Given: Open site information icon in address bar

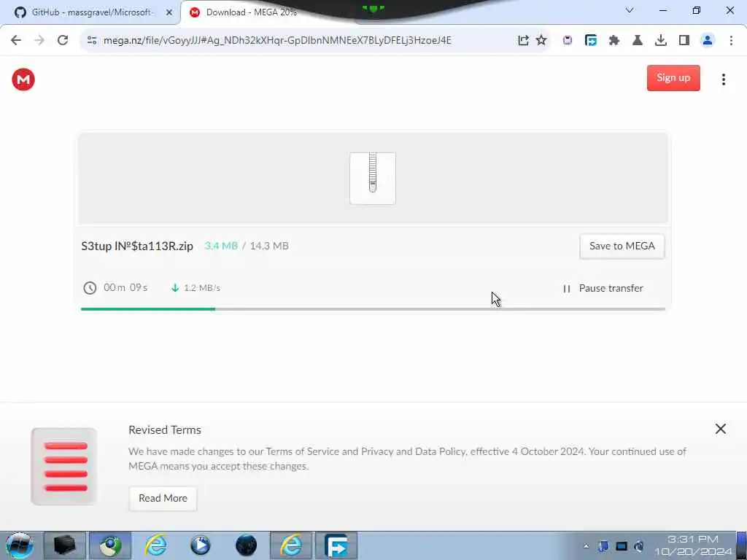Looking at the screenshot, I should pos(92,41).
